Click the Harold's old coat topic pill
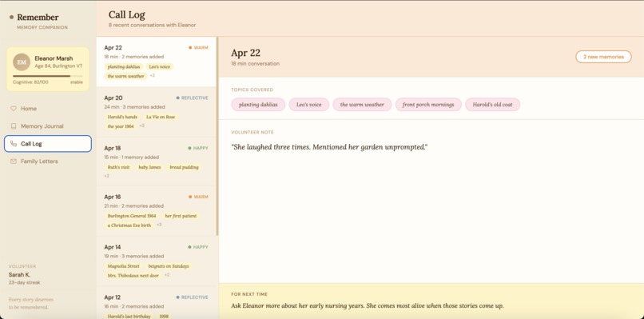The image size is (644, 319). (x=492, y=105)
